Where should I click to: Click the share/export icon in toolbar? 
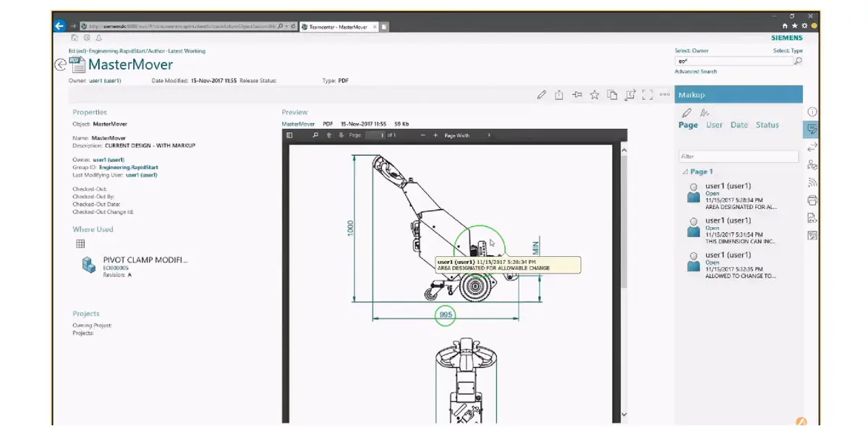tap(559, 95)
